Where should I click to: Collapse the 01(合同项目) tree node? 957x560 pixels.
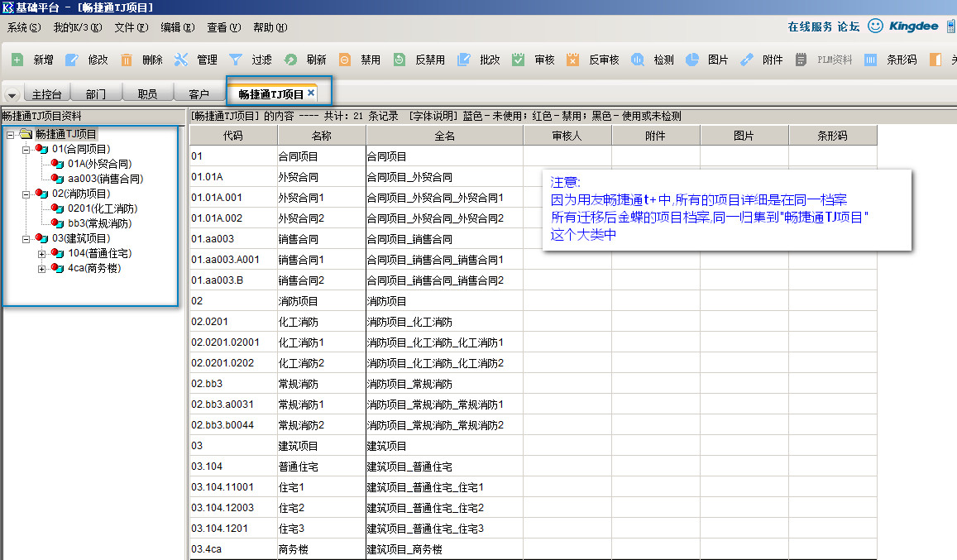pyautogui.click(x=26, y=149)
